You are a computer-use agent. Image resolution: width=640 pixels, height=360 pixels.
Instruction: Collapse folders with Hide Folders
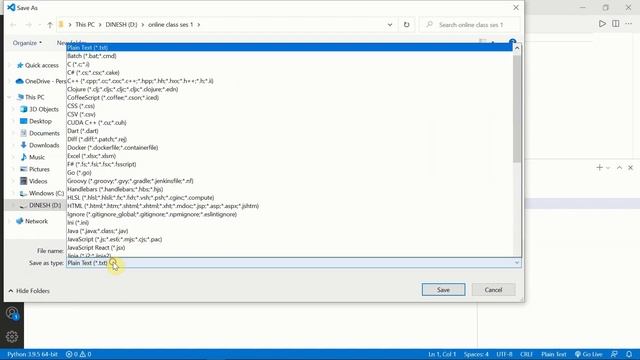[29, 291]
